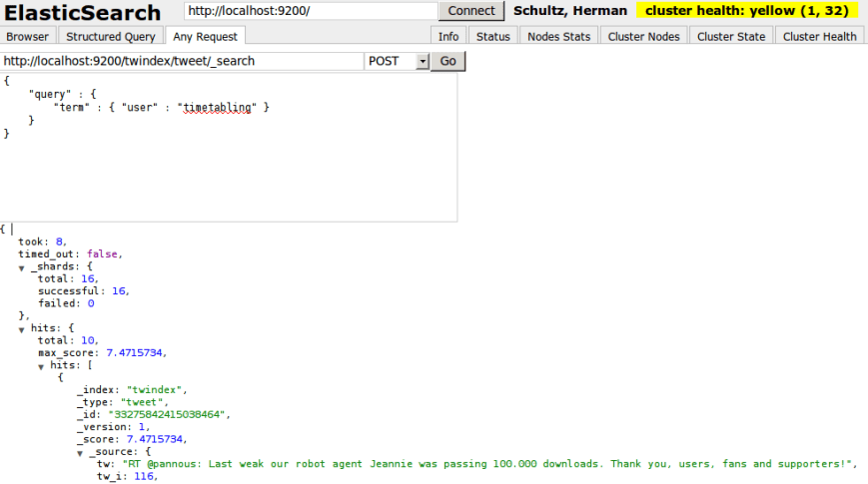
Task: Collapse the outer hits object node
Action: tap(22, 328)
